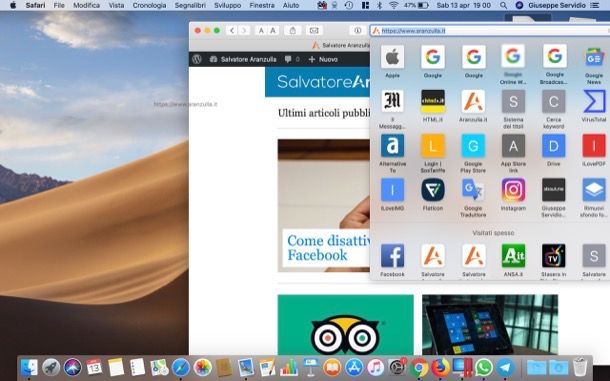The height and width of the screenshot is (381, 610).
Task: Open Finder from the Dock
Action: [x=29, y=367]
